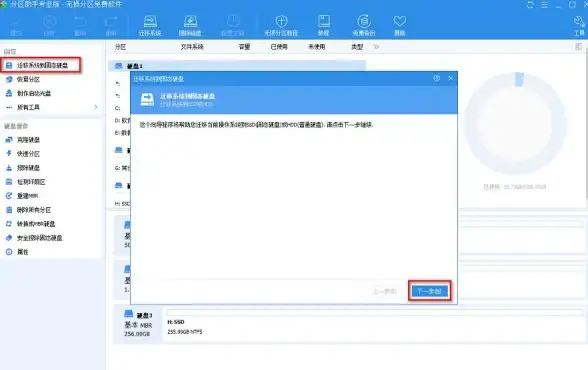Image resolution: width=588 pixels, height=370 pixels.
Task: Click the Back (上一步) button in wizard
Action: pyautogui.click(x=385, y=291)
